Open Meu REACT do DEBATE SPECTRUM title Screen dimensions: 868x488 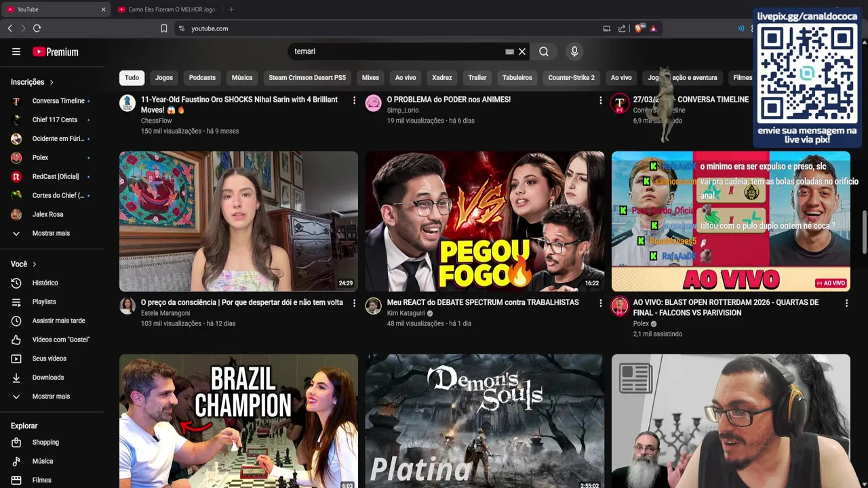coord(483,302)
